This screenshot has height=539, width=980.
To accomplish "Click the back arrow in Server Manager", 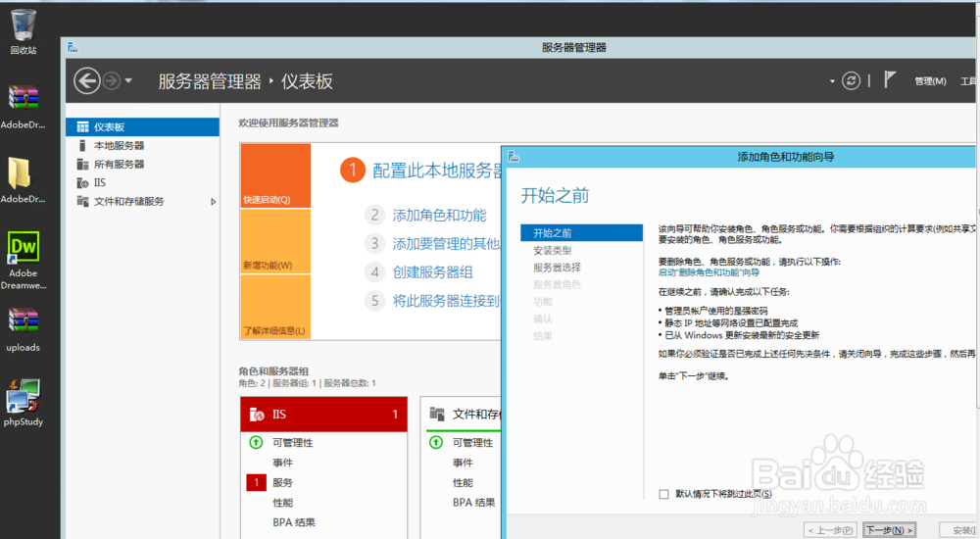I will 87,80.
